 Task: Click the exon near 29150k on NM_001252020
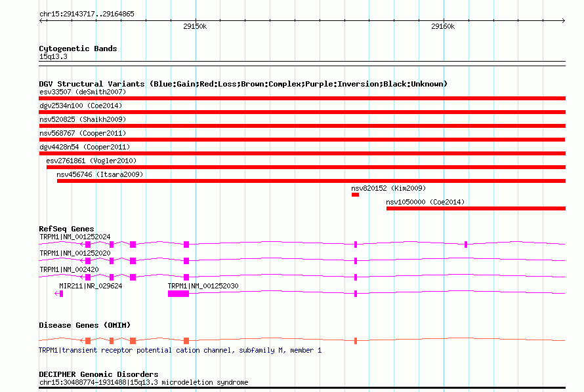(186, 261)
